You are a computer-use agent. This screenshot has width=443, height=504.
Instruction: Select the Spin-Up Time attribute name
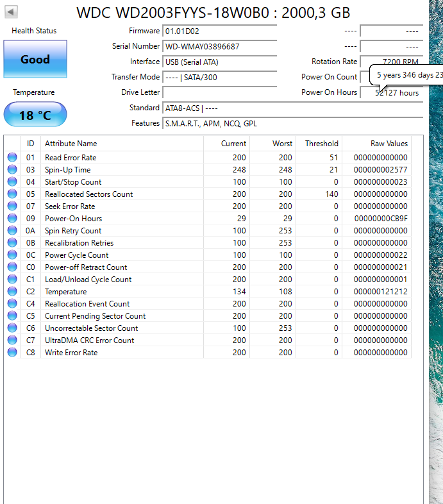[x=68, y=170]
